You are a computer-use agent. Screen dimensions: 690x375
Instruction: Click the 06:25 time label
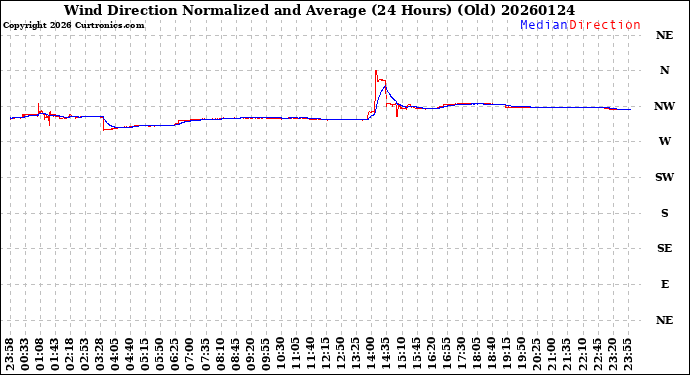click(176, 355)
